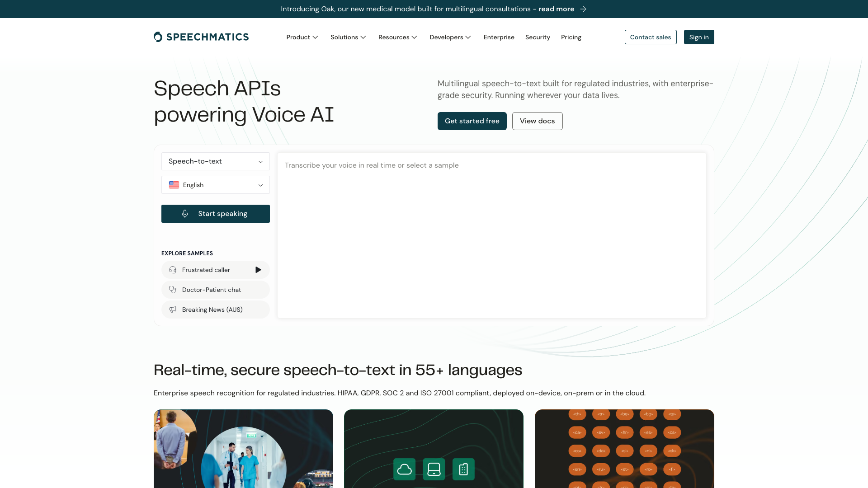Click the building on-prem icon
The image size is (868, 488).
point(463,469)
